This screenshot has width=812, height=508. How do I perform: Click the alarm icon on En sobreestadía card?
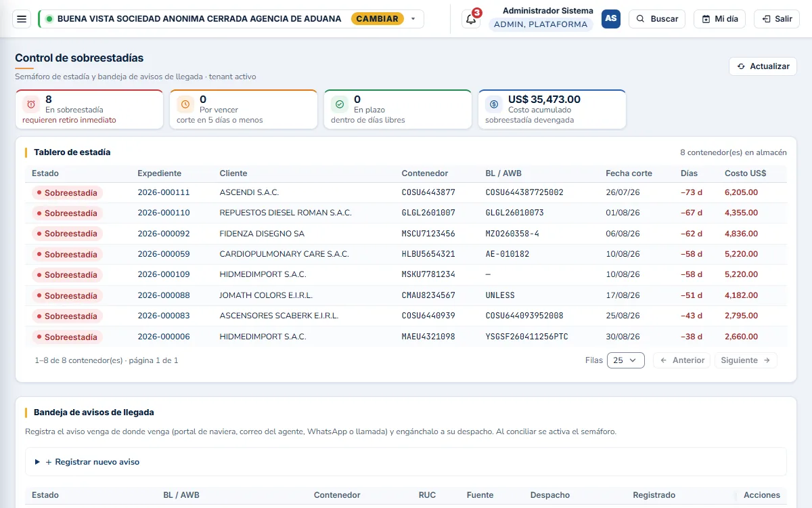31,104
